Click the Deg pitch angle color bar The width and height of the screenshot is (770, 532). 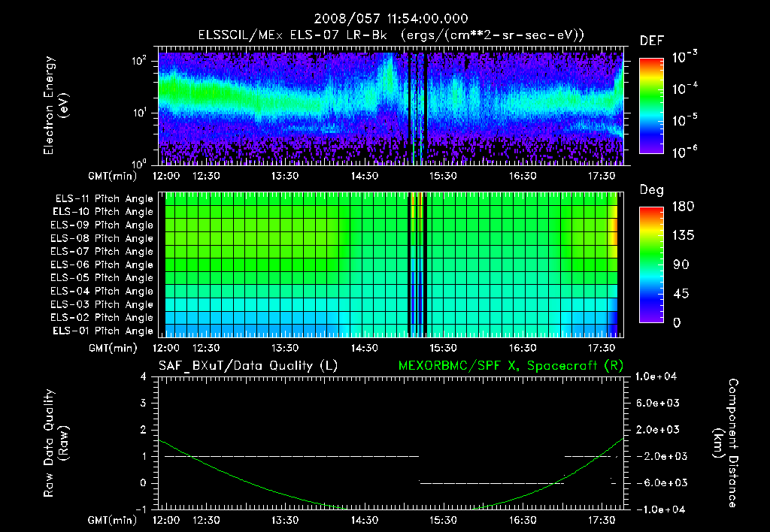click(x=651, y=264)
